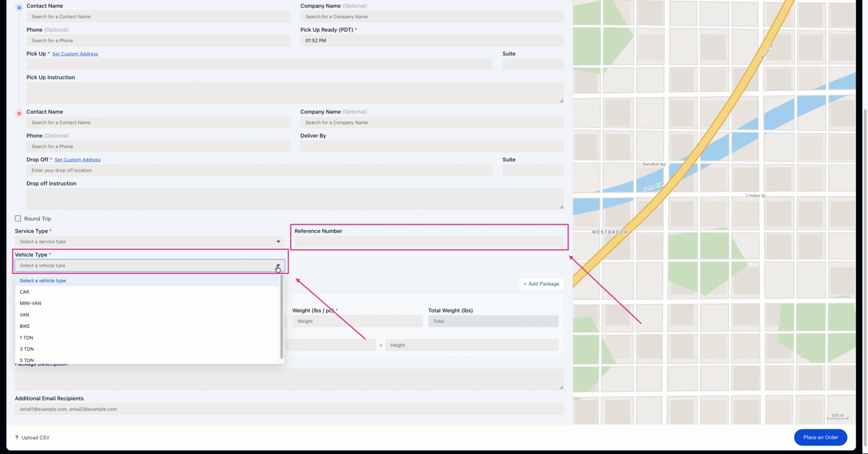
Task: Choose 3 TON from the vehicle list
Action: coord(147,349)
